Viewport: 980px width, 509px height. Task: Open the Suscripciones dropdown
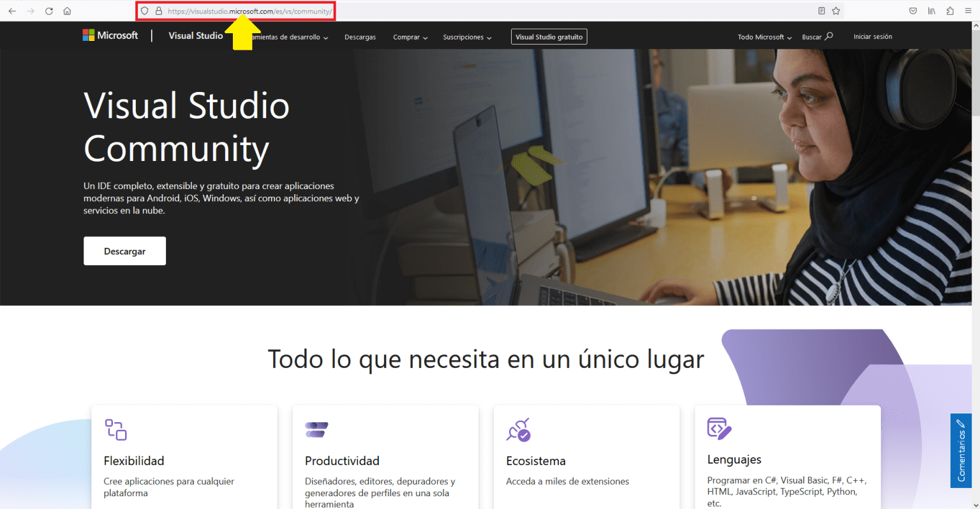coord(467,36)
